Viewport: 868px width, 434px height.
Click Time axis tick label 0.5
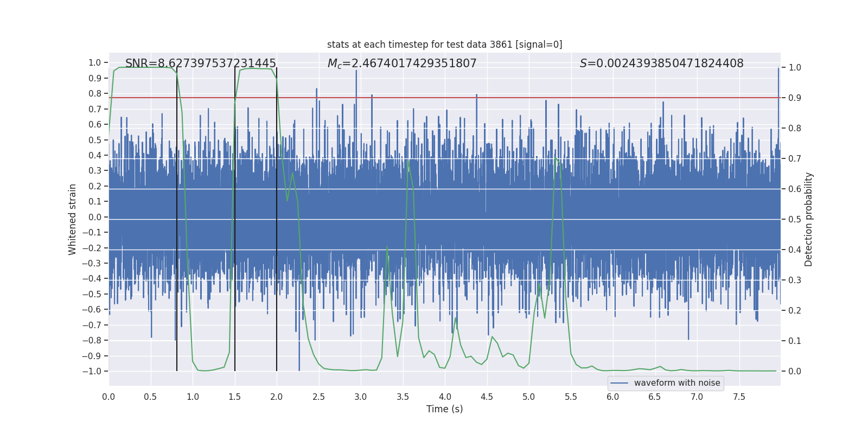(x=150, y=397)
